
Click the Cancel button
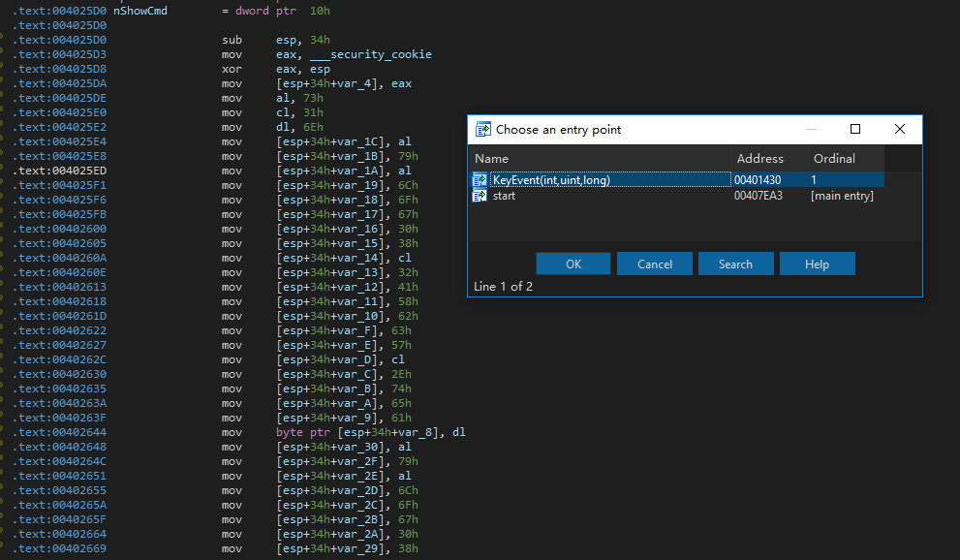(x=655, y=264)
